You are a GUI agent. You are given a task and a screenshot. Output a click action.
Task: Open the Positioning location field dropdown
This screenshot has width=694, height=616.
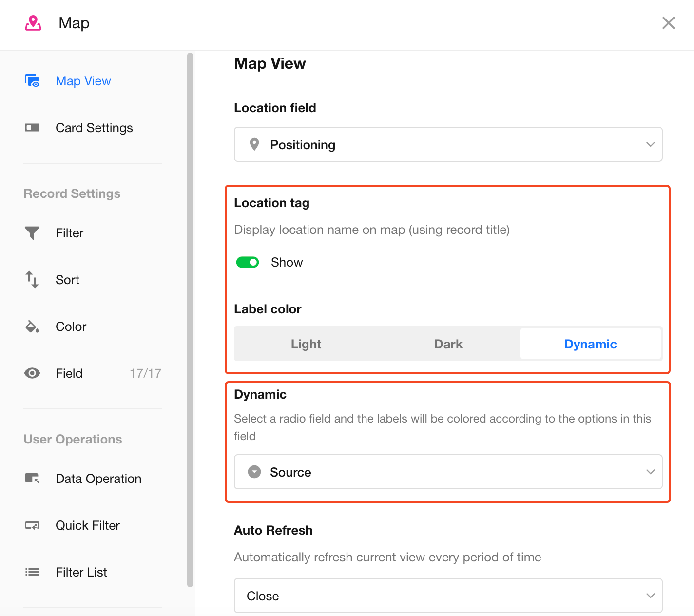[x=448, y=144]
